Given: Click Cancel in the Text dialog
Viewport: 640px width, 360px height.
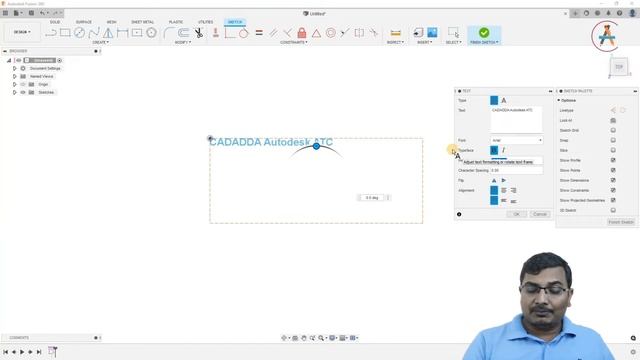Looking at the screenshot, I should 540,214.
